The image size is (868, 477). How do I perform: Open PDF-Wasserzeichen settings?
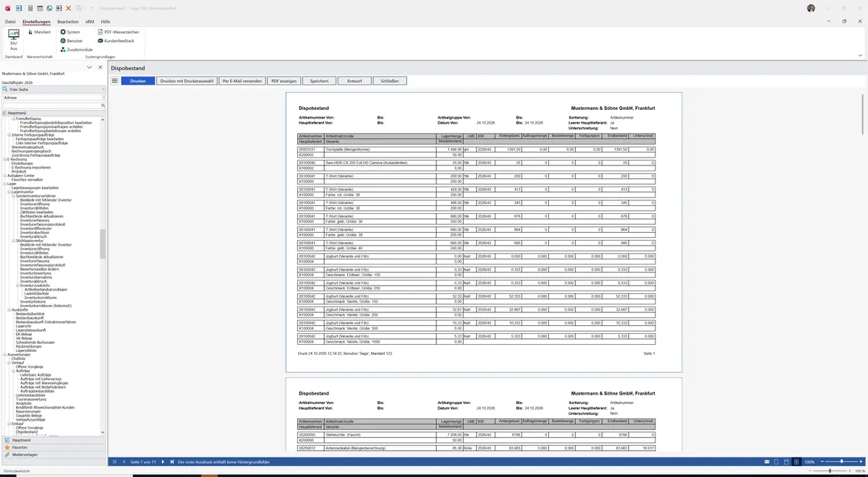[x=118, y=32]
